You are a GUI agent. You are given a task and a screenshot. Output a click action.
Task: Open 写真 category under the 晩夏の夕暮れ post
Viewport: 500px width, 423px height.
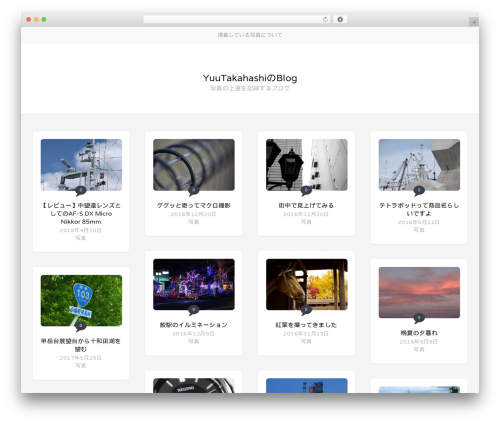[419, 349]
